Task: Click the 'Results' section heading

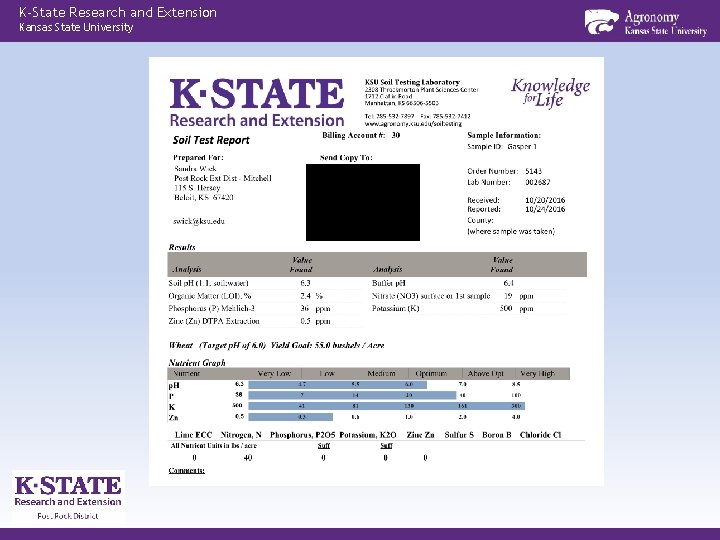Action: click(182, 247)
